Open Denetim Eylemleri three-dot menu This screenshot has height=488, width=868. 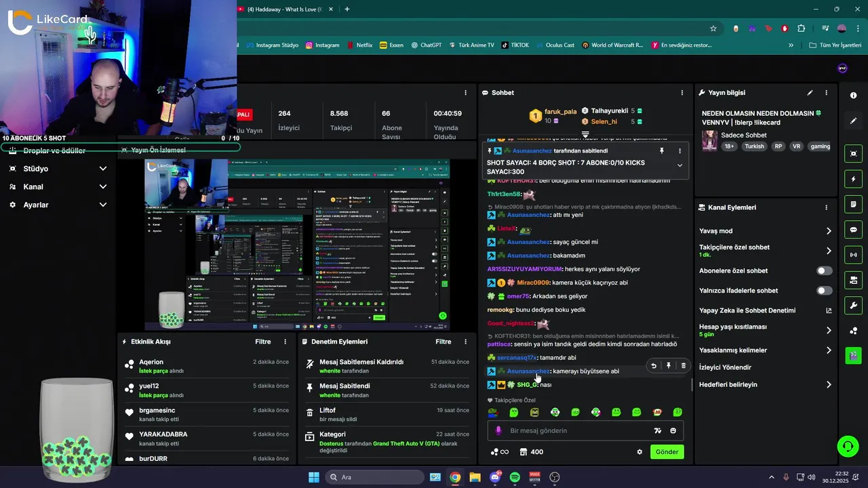pyautogui.click(x=465, y=342)
